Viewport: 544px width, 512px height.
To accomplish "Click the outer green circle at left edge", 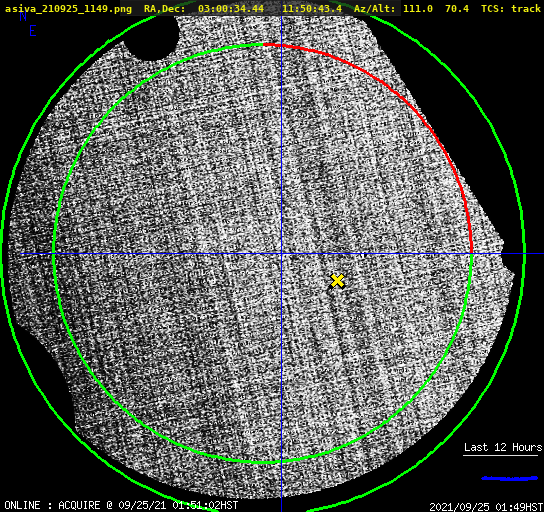I will tap(3, 254).
